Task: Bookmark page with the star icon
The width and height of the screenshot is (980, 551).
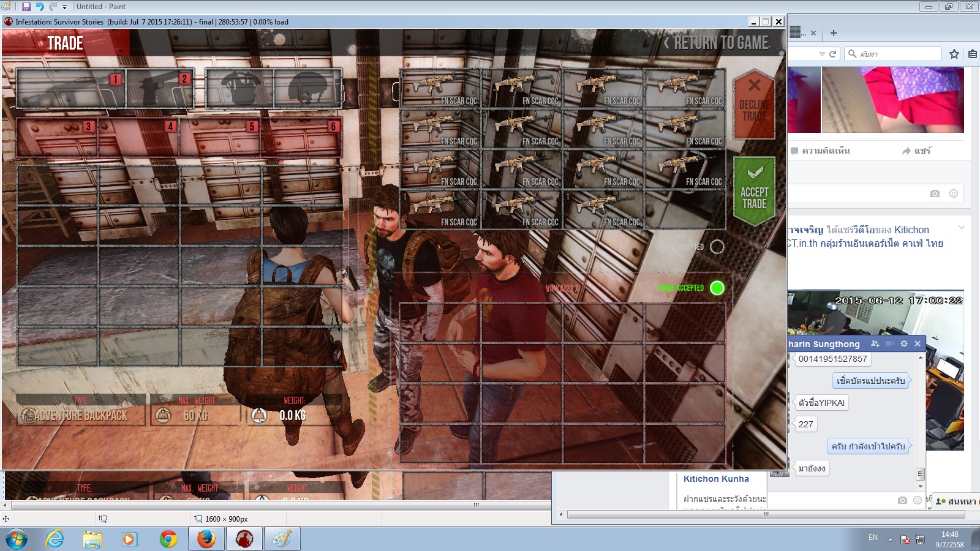Action: [954, 54]
